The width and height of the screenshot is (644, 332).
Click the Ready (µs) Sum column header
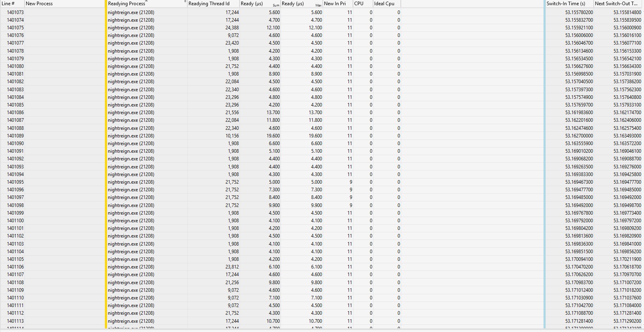260,4
